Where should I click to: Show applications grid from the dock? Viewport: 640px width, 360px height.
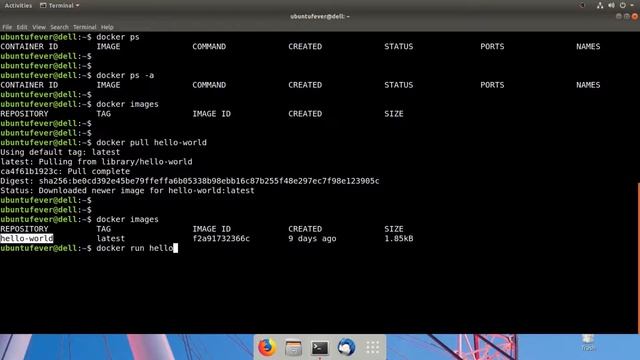372,347
